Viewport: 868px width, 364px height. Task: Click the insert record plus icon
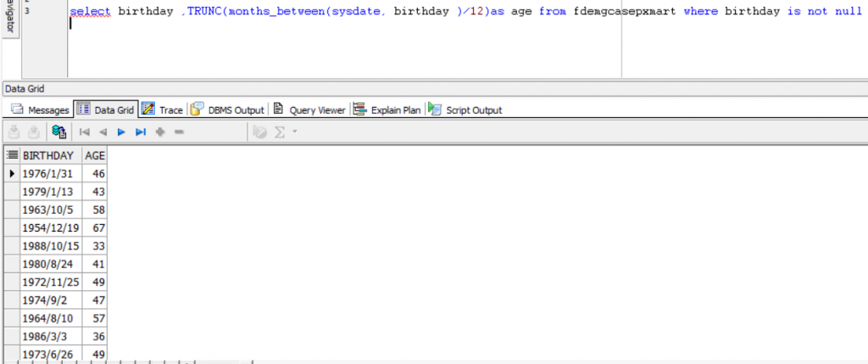(160, 132)
